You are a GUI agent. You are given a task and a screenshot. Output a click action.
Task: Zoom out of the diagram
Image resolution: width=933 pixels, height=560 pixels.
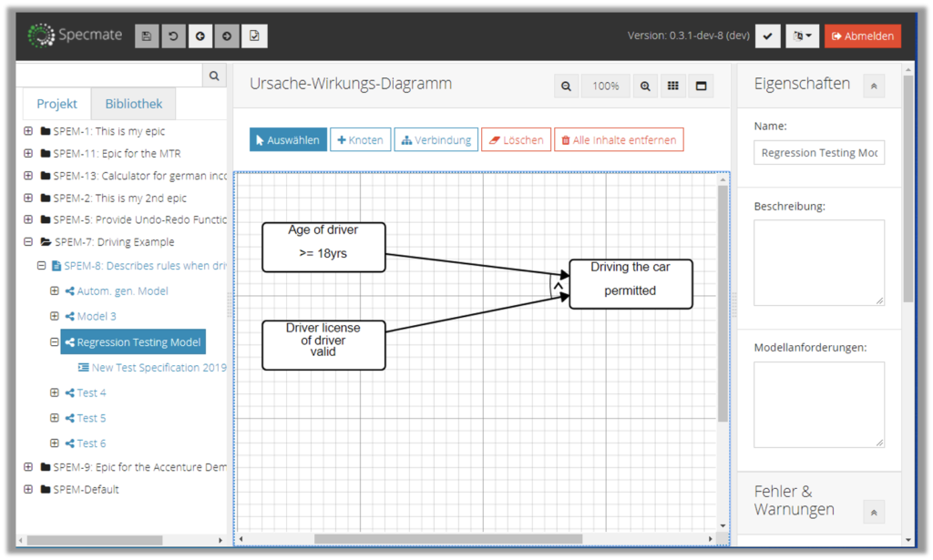point(566,87)
